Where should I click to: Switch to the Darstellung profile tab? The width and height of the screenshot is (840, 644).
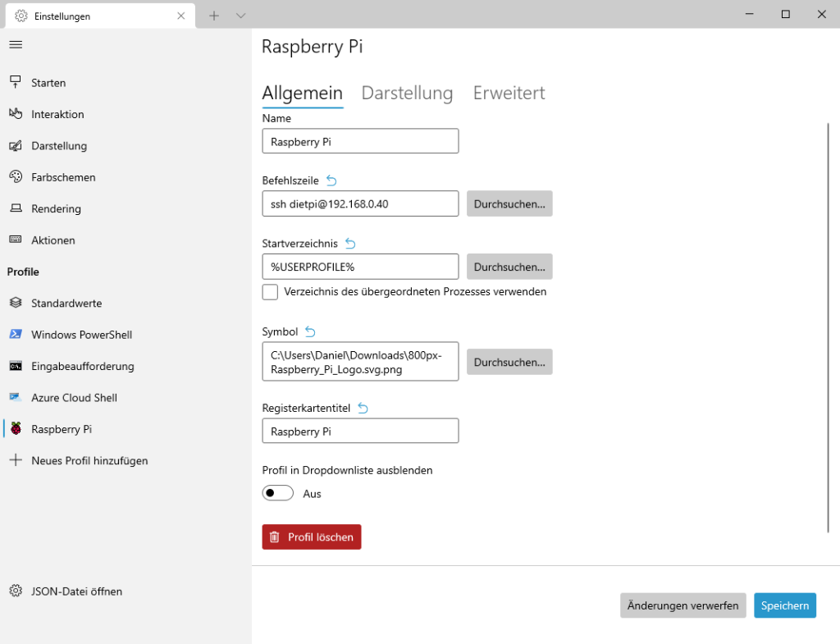click(x=407, y=94)
